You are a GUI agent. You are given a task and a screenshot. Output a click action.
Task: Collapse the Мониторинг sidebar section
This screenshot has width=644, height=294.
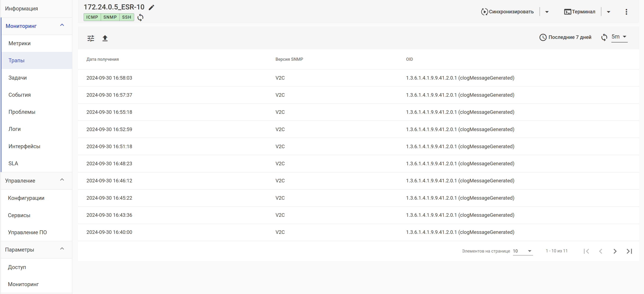[x=62, y=25]
